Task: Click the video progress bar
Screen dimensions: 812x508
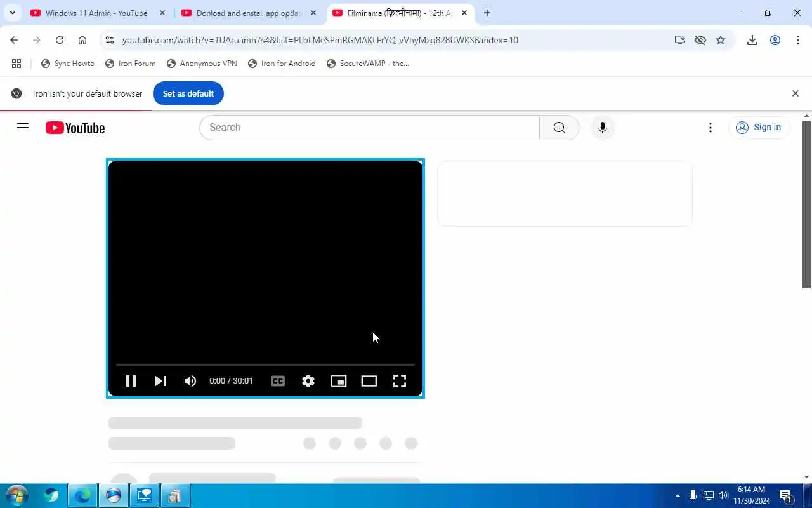Action: click(265, 364)
